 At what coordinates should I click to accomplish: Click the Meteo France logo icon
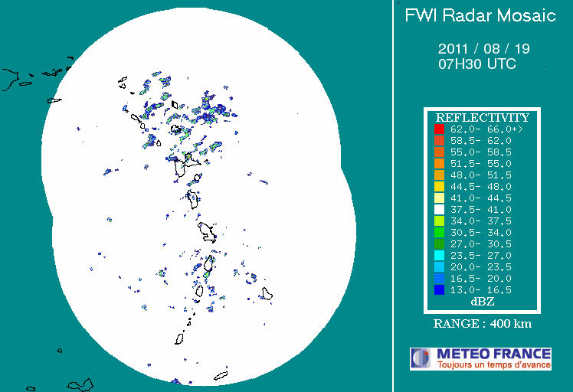421,358
